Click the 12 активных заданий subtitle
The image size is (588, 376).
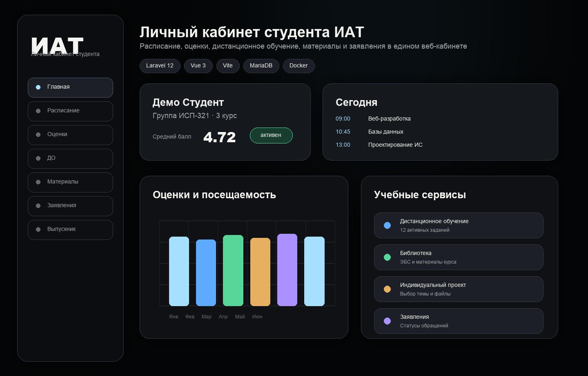click(x=425, y=230)
